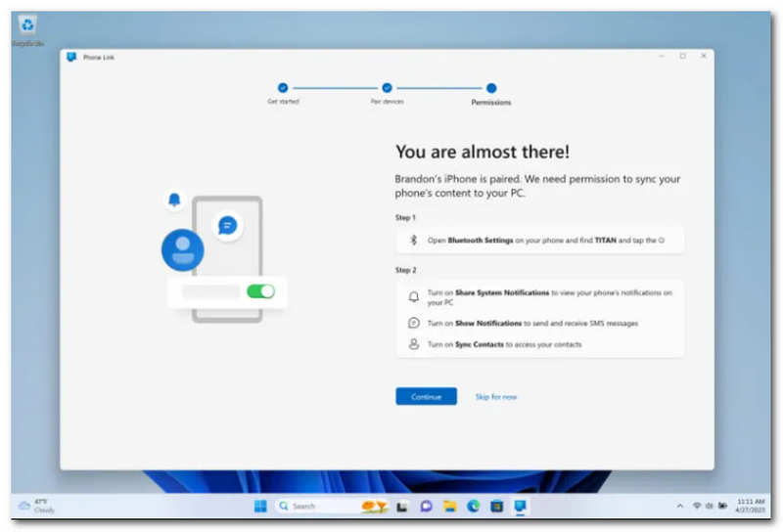Open the Recycle Bin on the desktop

click(x=27, y=30)
